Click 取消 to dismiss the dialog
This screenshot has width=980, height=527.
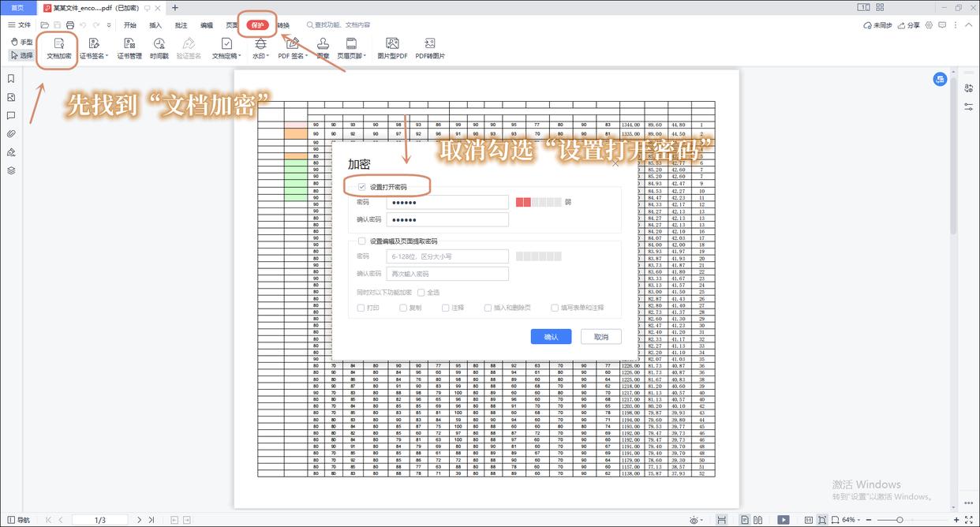coord(601,337)
